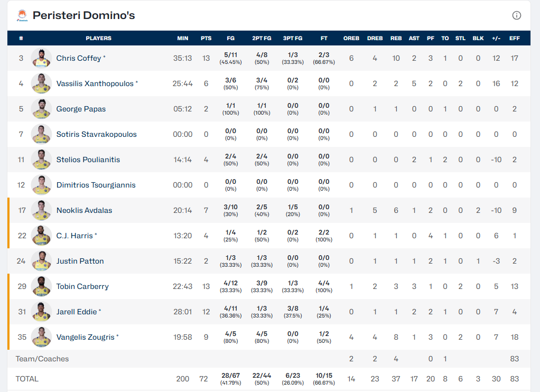Click the PLAYERS column header
The width and height of the screenshot is (540, 392).
pos(99,38)
